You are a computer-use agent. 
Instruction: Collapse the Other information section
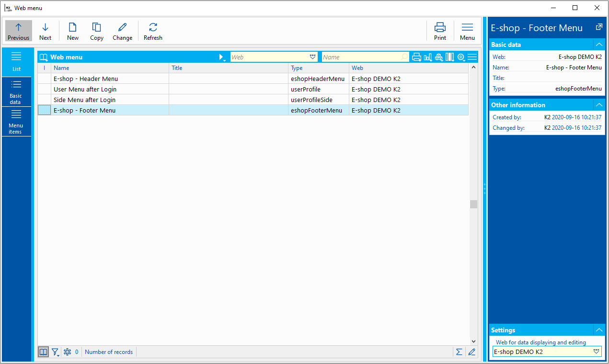(598, 105)
